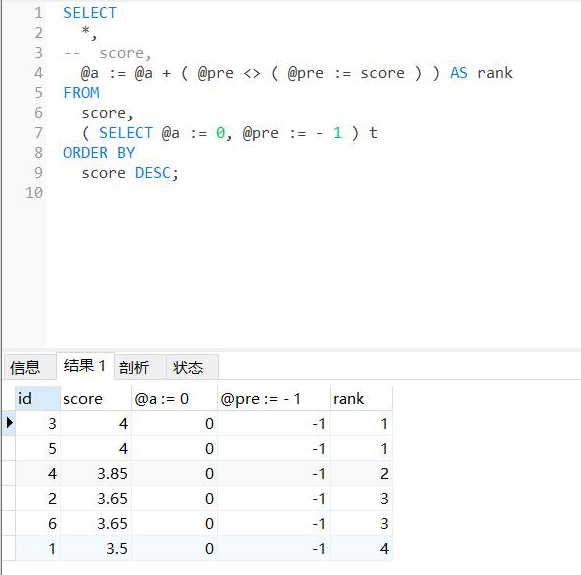
Task: Click the rank column header
Action: tap(361, 398)
